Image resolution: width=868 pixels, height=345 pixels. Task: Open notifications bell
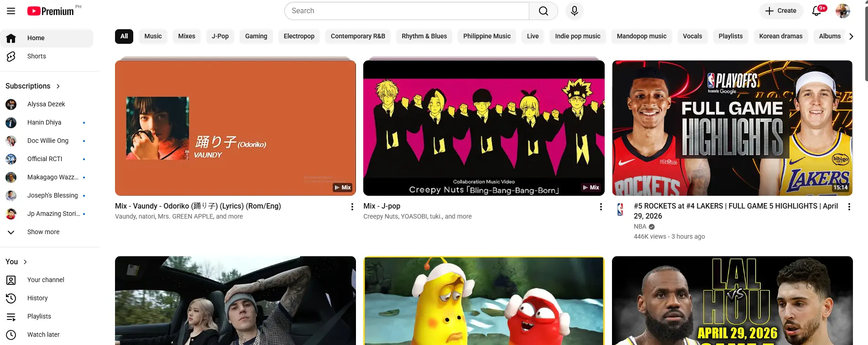click(817, 11)
